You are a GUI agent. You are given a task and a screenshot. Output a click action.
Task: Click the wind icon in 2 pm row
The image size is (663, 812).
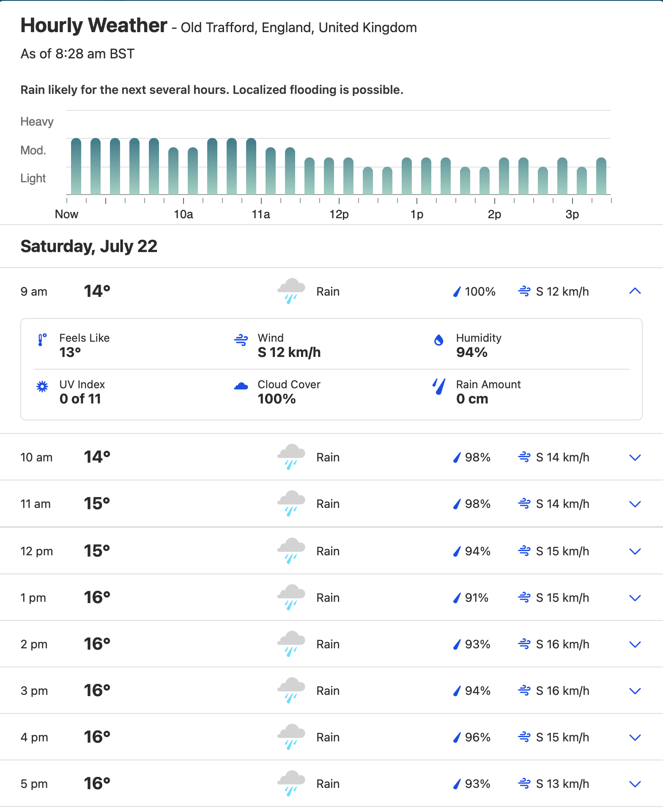point(524,644)
